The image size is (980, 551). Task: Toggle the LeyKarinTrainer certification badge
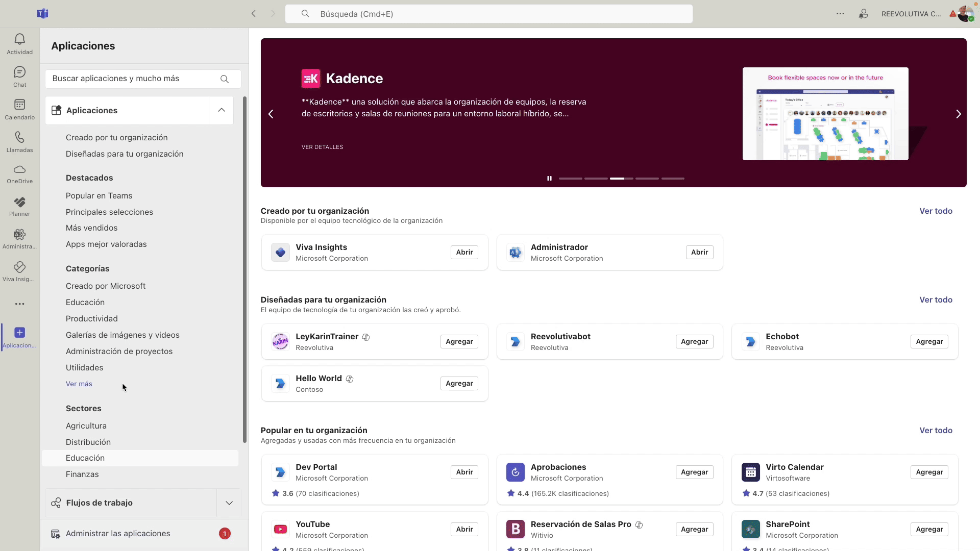tap(365, 337)
